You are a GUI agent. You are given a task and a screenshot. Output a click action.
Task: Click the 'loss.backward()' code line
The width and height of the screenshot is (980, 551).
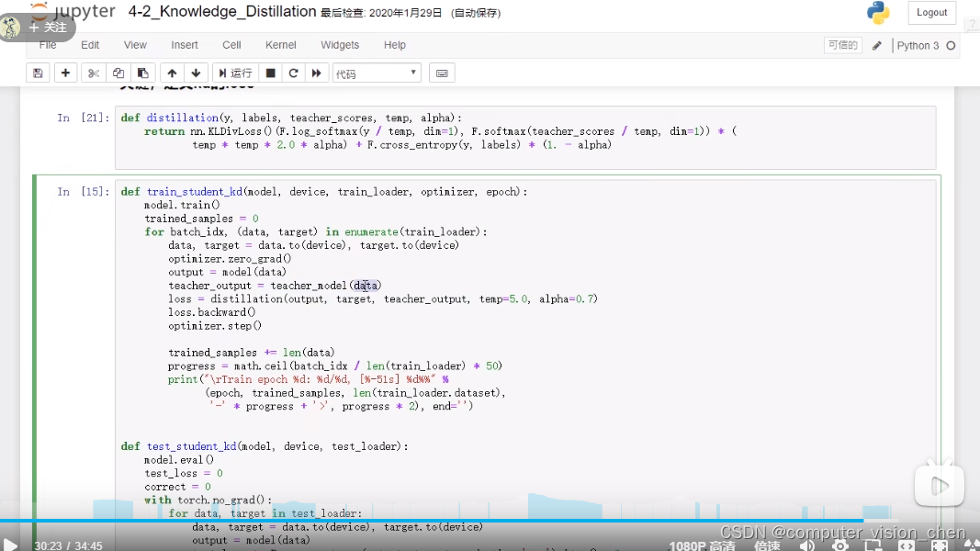(211, 312)
